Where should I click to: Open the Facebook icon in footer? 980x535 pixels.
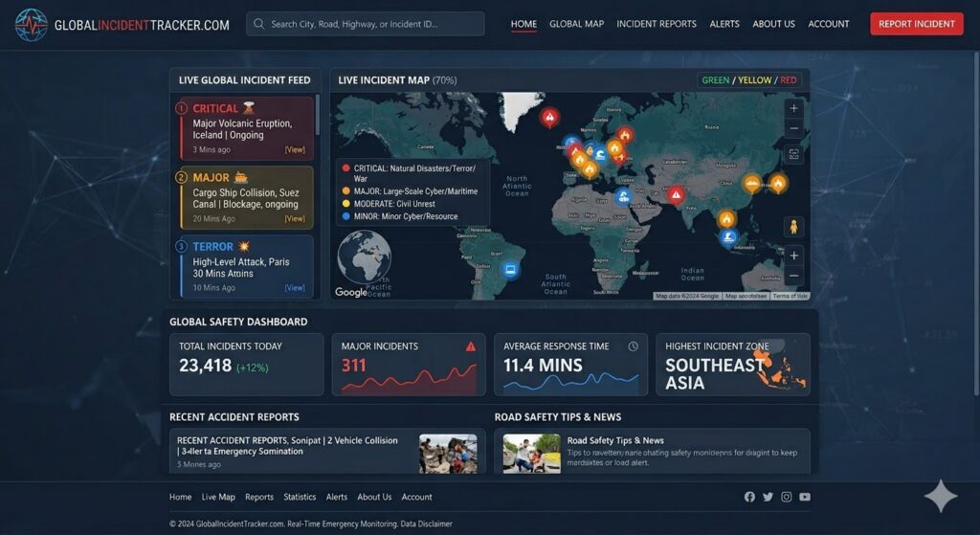tap(749, 497)
